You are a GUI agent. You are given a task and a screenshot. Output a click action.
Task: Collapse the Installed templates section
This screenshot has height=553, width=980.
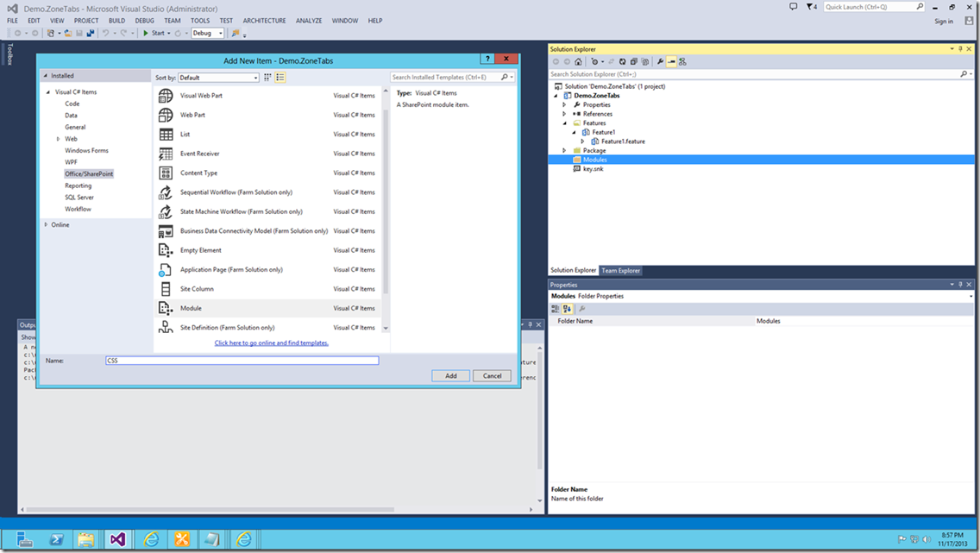(x=46, y=76)
